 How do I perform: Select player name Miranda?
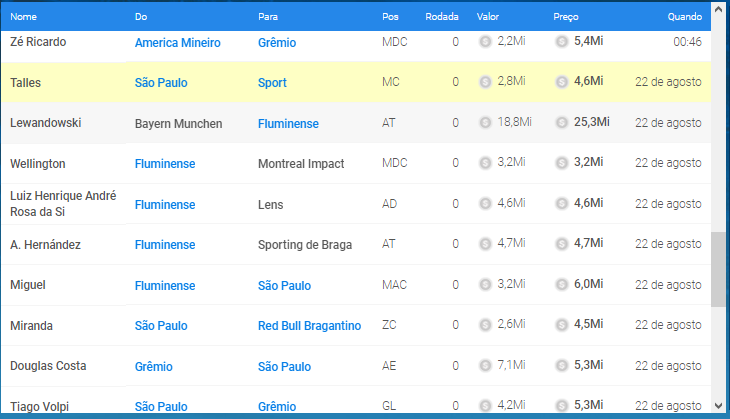click(x=31, y=325)
